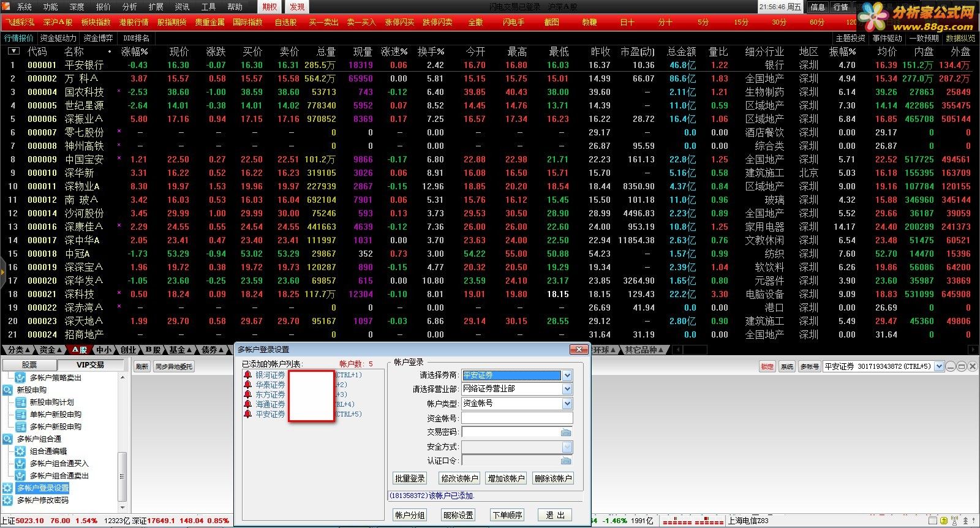The height and width of the screenshot is (528, 980).
Task: Click gear icon of 多帐户修改密码
Action: click(7, 500)
